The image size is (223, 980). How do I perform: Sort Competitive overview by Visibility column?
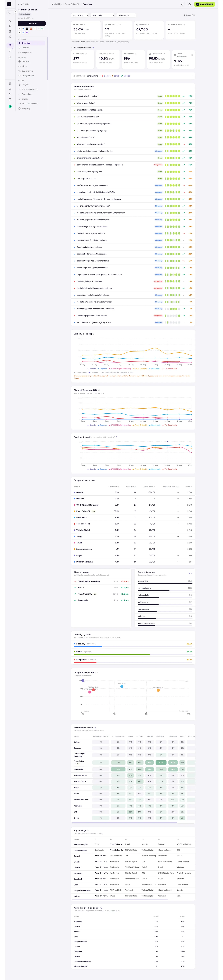(x=114, y=486)
